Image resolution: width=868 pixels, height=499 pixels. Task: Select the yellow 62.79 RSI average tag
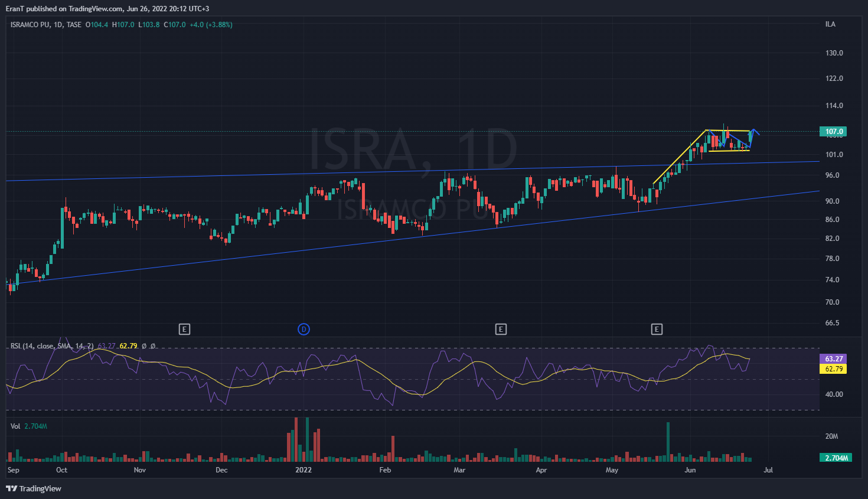tap(834, 368)
